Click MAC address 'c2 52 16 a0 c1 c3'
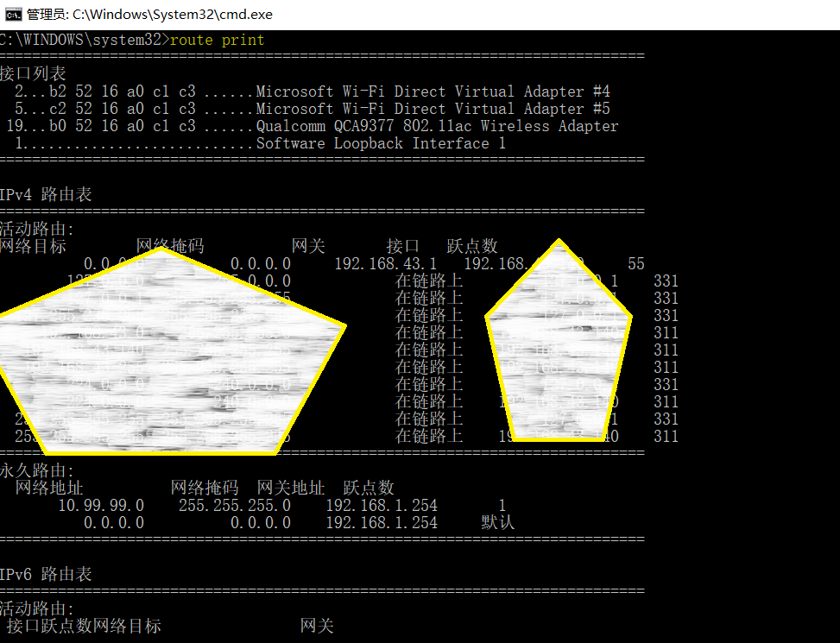Viewport: 840px width, 643px height. (123, 109)
